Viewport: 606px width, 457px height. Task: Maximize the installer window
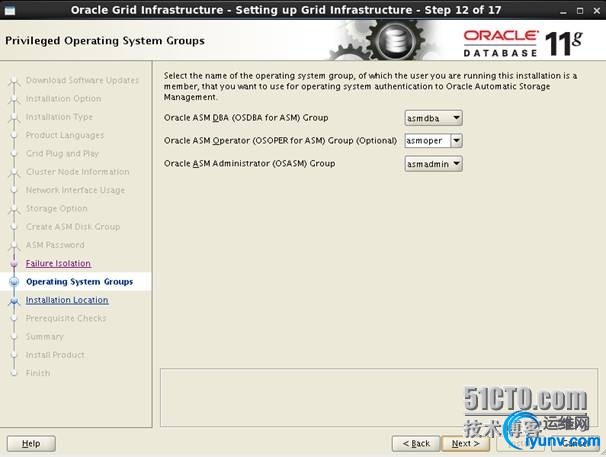[x=580, y=11]
